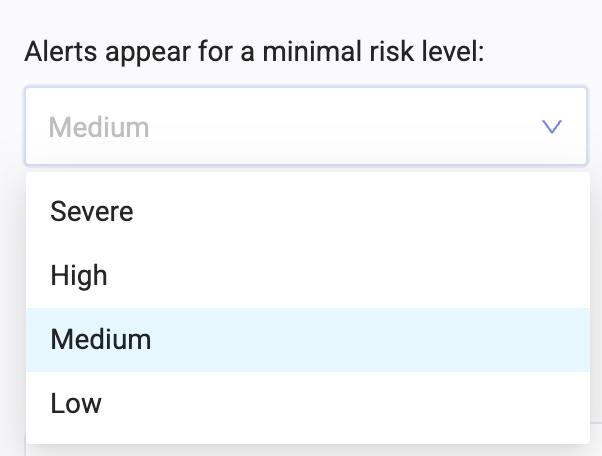Choose High from the risk dropdown

pyautogui.click(x=79, y=276)
